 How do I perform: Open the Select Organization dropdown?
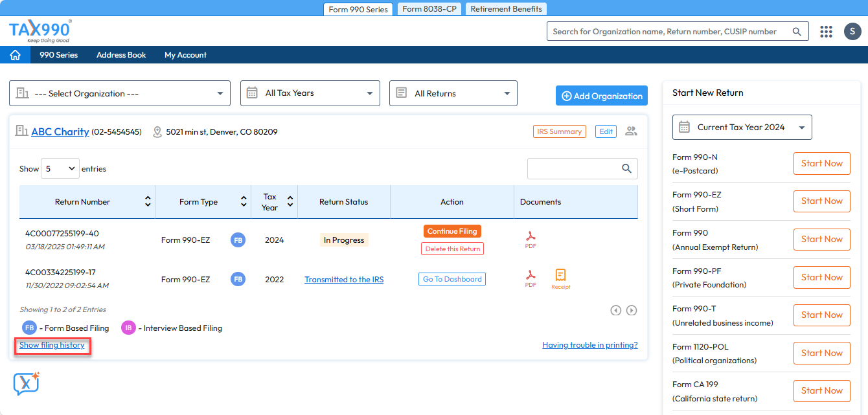[x=120, y=93]
